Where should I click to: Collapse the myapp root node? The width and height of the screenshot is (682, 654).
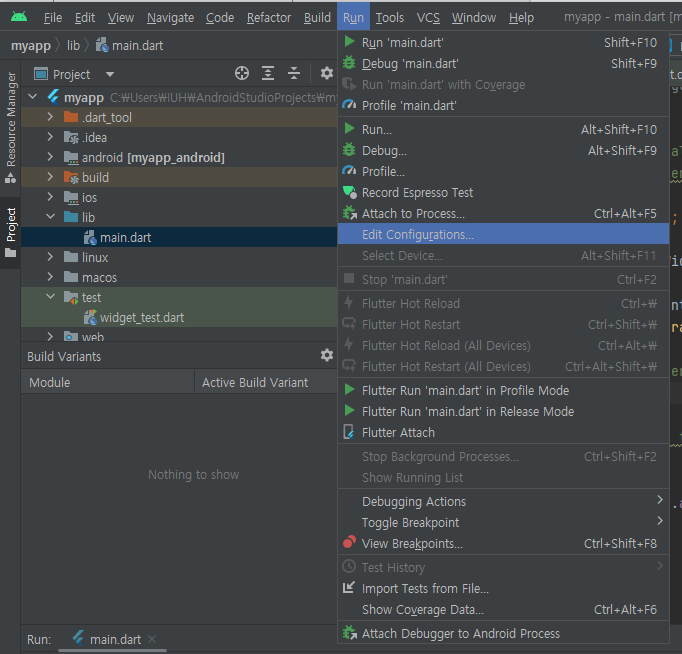click(x=33, y=97)
